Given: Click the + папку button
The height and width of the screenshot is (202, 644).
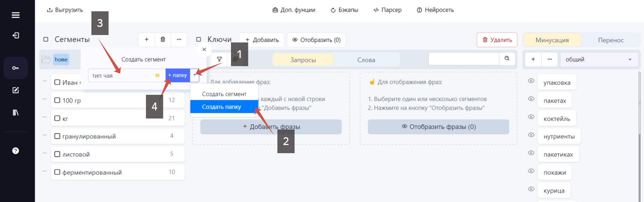Looking at the screenshot, I should (x=178, y=75).
